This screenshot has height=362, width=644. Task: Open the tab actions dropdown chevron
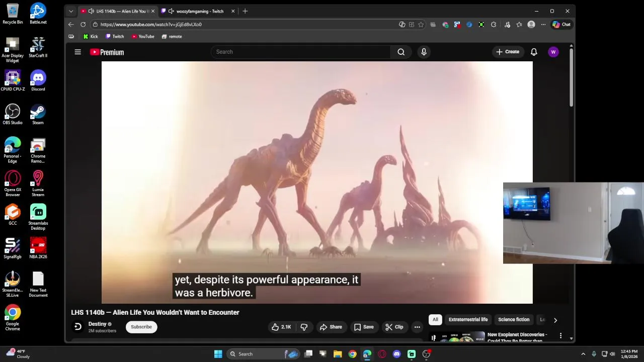point(70,11)
